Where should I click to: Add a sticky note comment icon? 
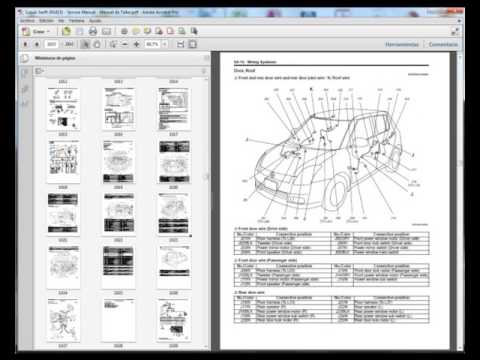pyautogui.click(x=136, y=31)
